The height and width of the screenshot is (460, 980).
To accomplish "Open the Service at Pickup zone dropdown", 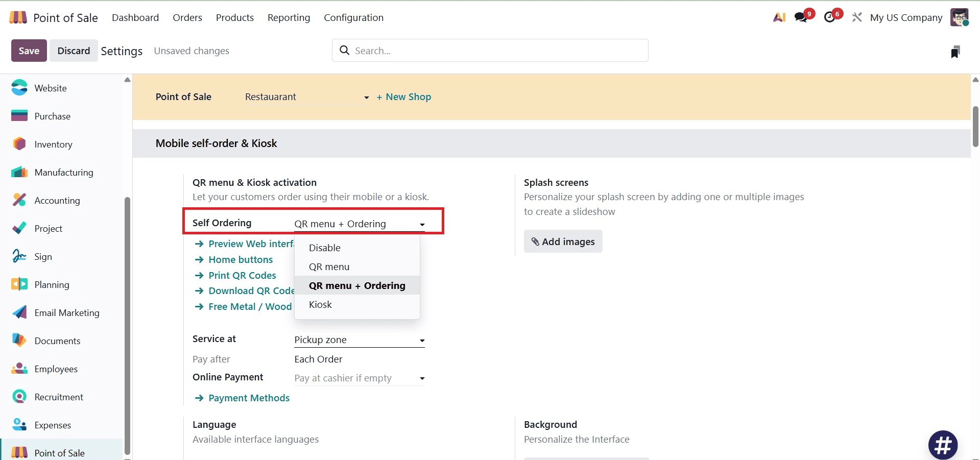I will (360, 340).
